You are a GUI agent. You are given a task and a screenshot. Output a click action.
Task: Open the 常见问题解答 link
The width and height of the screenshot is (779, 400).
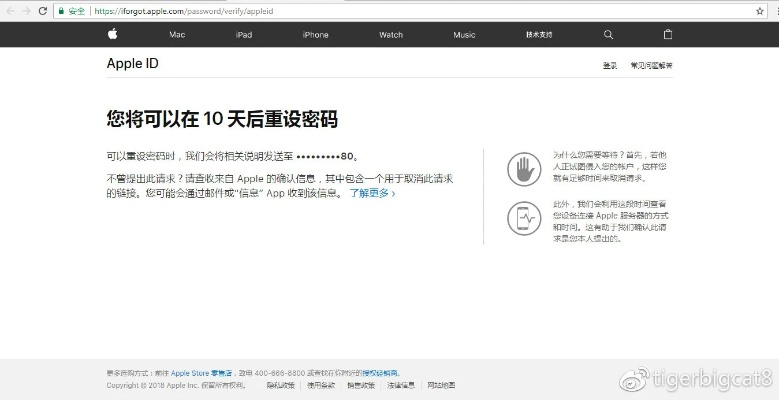(x=651, y=66)
